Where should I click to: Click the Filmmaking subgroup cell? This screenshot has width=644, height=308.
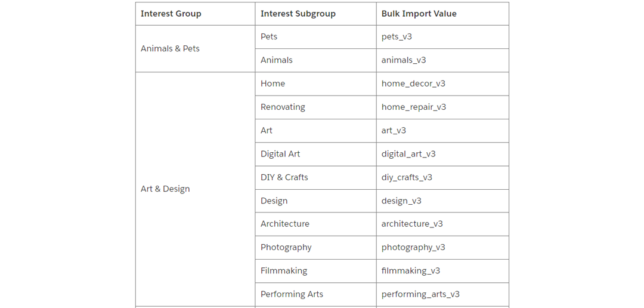[x=284, y=270]
